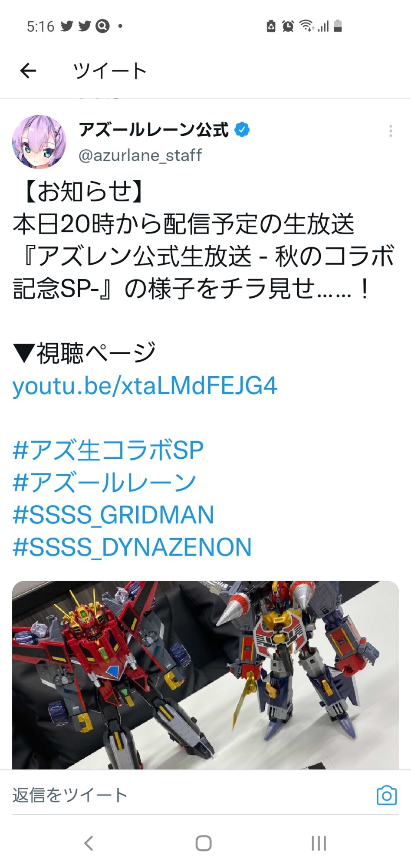
Task: Open Android recent apps button
Action: pyautogui.click(x=319, y=843)
